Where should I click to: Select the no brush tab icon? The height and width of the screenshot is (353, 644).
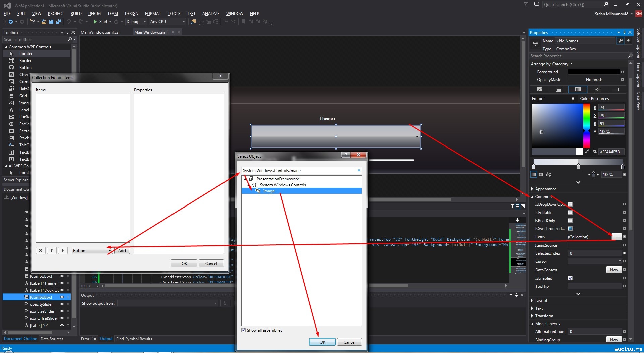coord(539,90)
